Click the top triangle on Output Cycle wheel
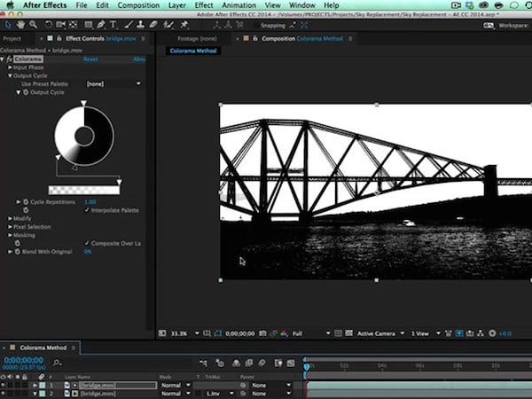This screenshot has height=399, width=532. click(x=83, y=103)
